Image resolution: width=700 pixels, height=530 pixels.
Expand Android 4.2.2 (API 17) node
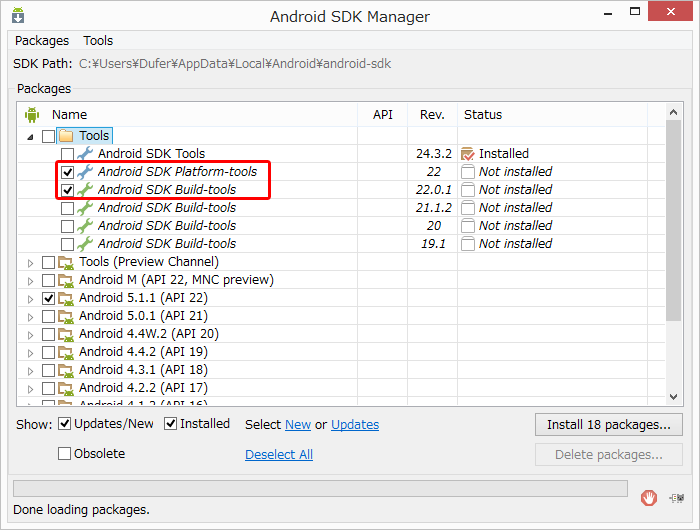pyautogui.click(x=30, y=389)
